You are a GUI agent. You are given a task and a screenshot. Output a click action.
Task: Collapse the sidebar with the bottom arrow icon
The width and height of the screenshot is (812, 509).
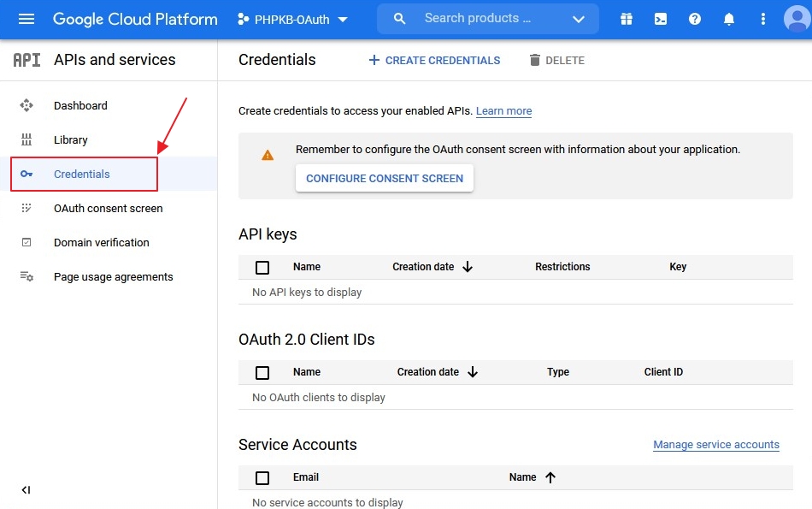pos(26,490)
